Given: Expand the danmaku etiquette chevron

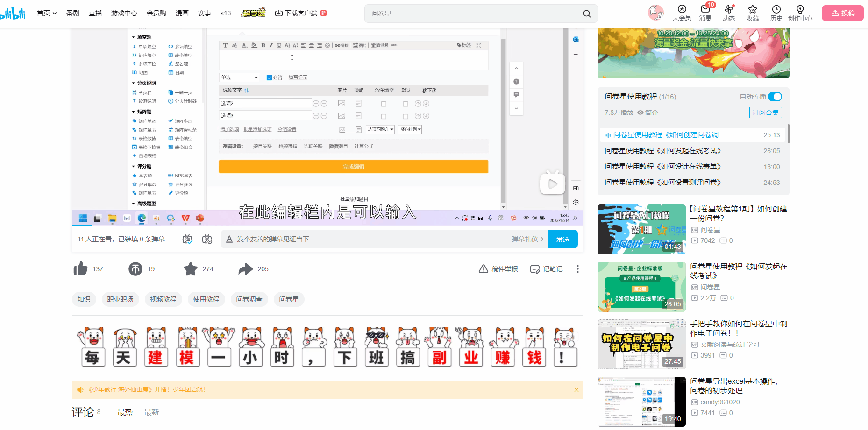Looking at the screenshot, I should tap(542, 239).
